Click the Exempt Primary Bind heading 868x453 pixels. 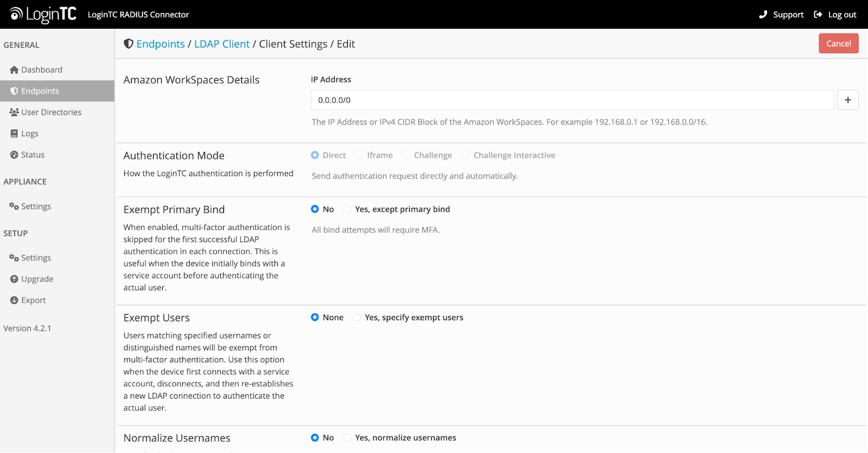pyautogui.click(x=174, y=209)
